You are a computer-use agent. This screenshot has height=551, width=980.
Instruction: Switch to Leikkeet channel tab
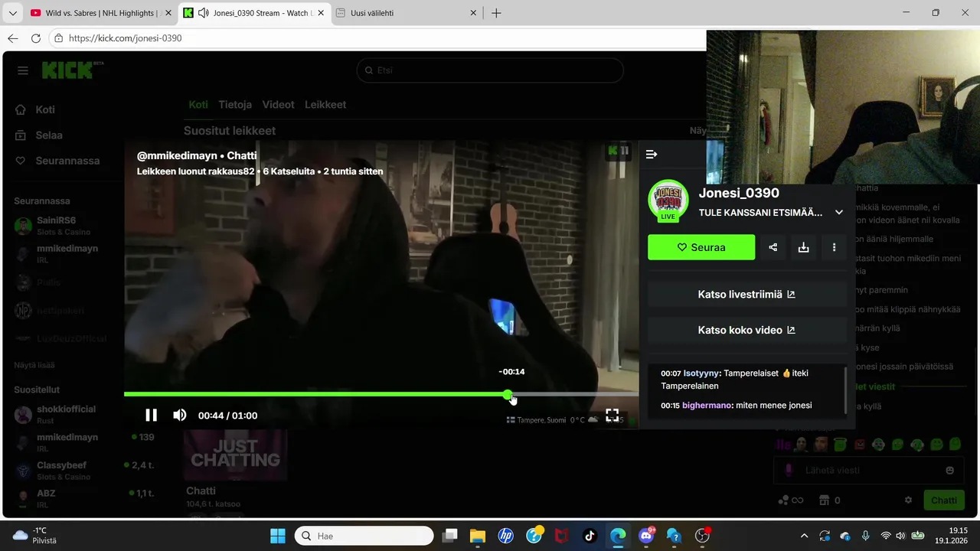coord(325,105)
